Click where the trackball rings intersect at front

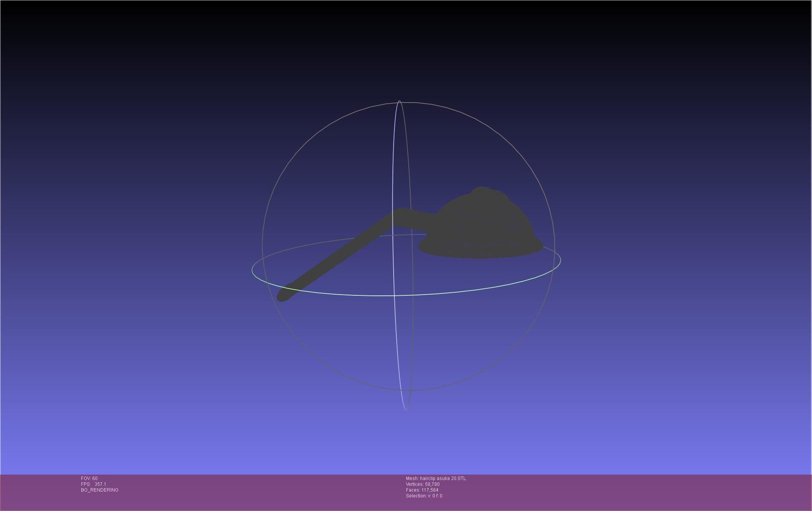pos(394,295)
